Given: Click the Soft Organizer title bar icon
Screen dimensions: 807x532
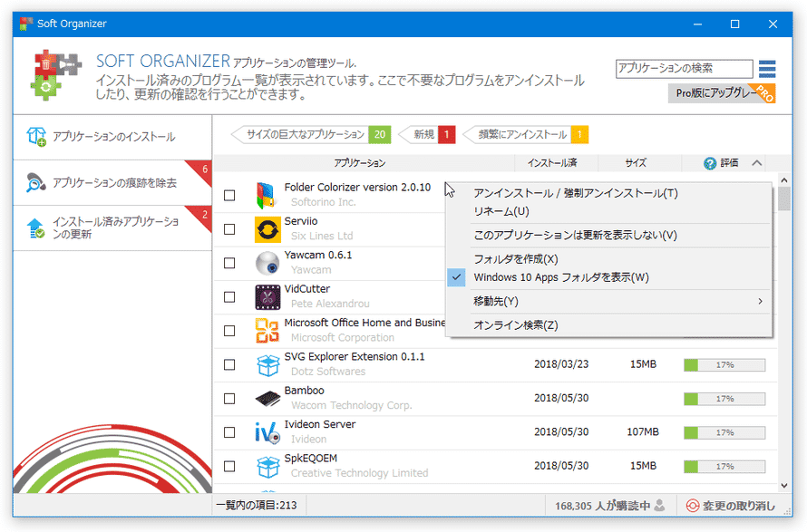Looking at the screenshot, I should [26, 24].
